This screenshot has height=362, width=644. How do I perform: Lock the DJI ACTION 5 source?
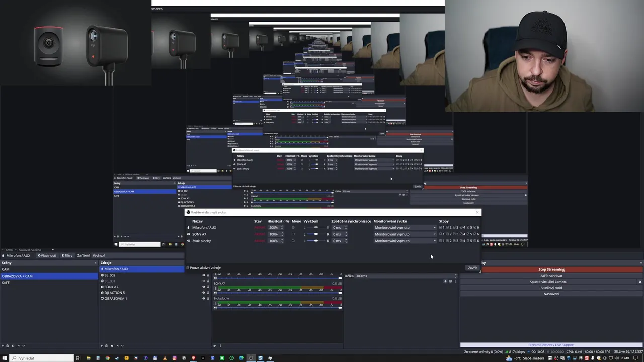pyautogui.click(x=208, y=293)
